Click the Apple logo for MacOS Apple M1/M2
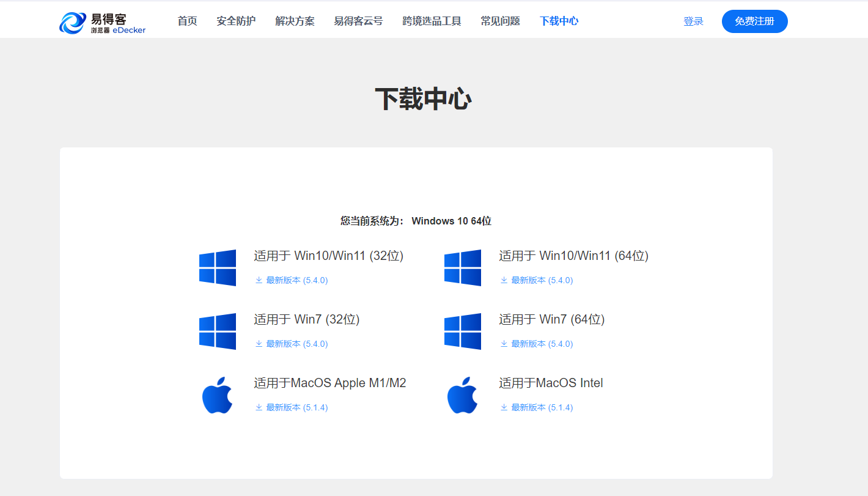This screenshot has width=868, height=496. point(217,394)
